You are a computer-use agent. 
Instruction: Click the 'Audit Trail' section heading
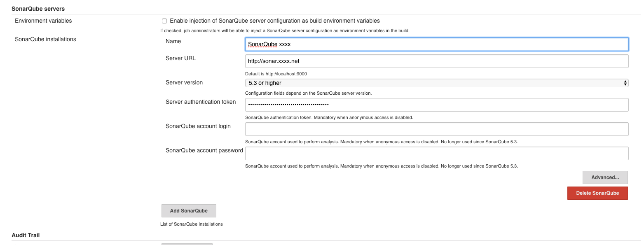pos(26,235)
